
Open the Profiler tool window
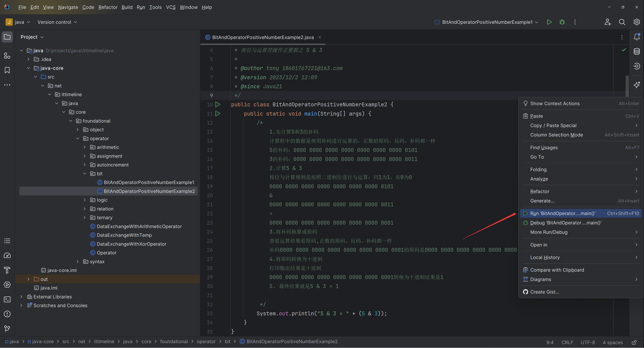click(7, 255)
